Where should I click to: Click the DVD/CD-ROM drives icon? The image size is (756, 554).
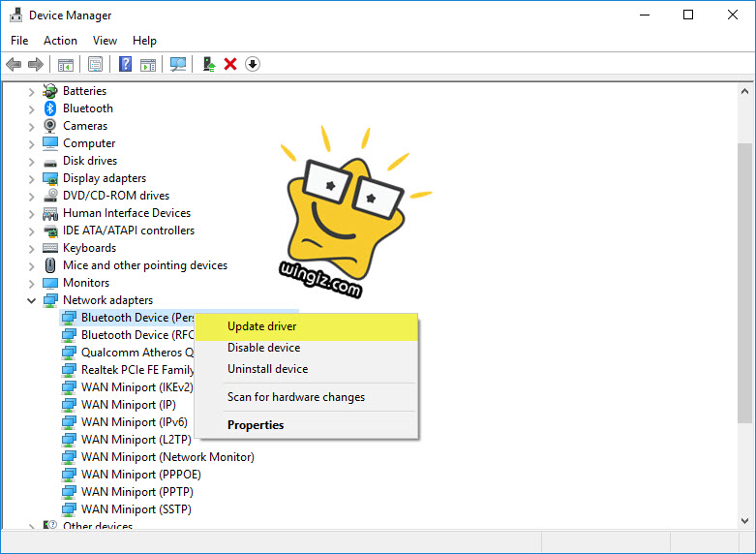point(50,195)
